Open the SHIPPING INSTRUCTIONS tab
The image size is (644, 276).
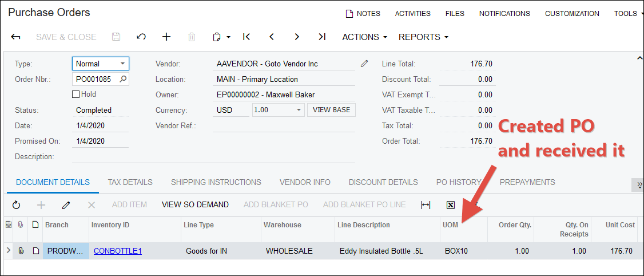[x=216, y=182]
